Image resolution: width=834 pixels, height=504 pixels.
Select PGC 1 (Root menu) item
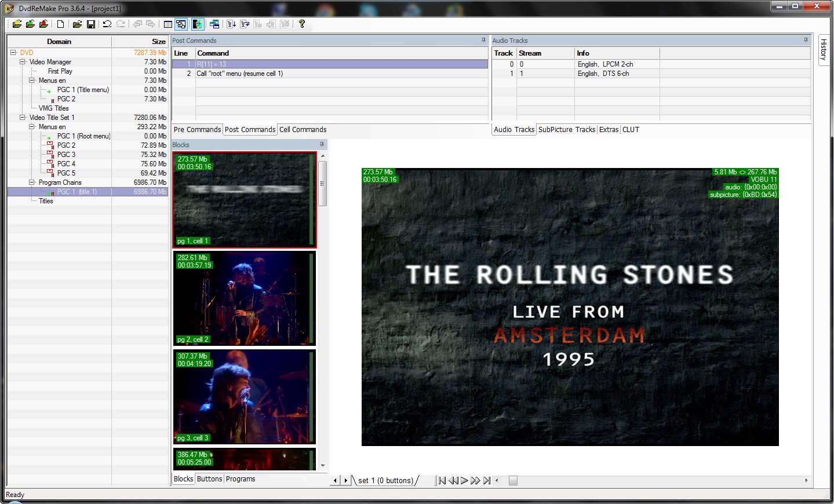[x=83, y=136]
